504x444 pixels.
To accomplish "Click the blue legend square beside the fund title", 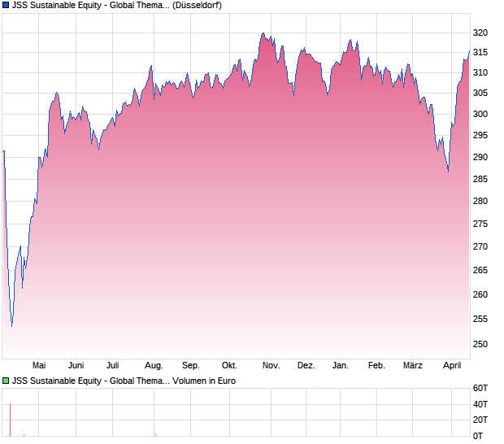I will 6,5.
